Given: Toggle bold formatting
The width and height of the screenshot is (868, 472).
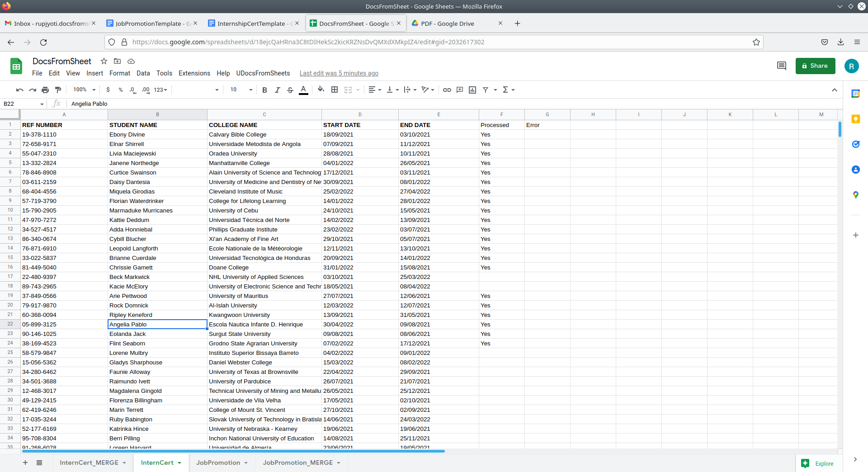Looking at the screenshot, I should pos(264,90).
